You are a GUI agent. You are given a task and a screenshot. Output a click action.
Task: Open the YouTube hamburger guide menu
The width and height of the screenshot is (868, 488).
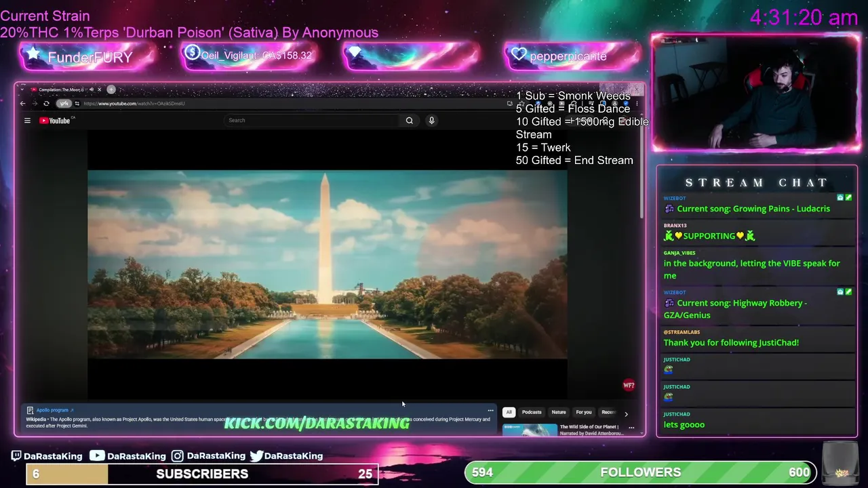pyautogui.click(x=27, y=121)
